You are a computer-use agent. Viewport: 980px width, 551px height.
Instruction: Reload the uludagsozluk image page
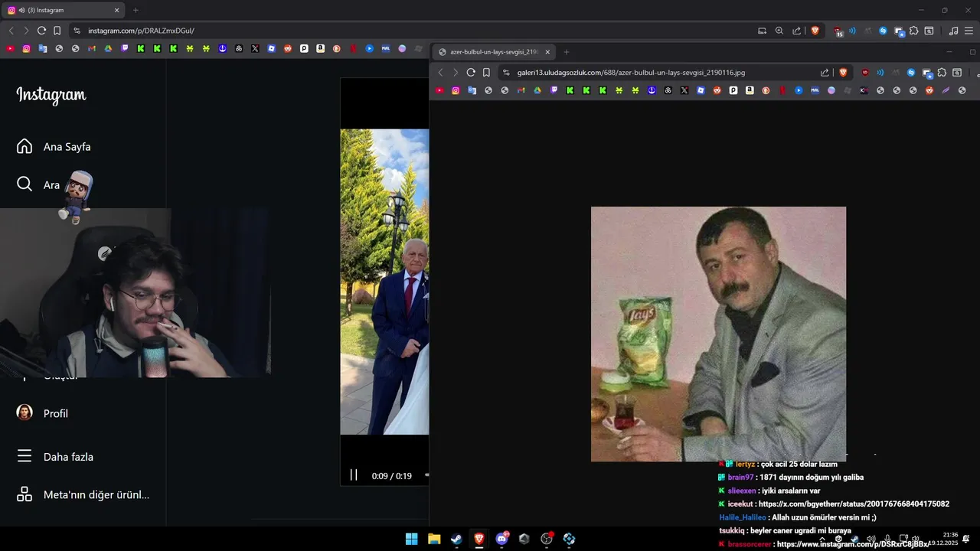471,72
